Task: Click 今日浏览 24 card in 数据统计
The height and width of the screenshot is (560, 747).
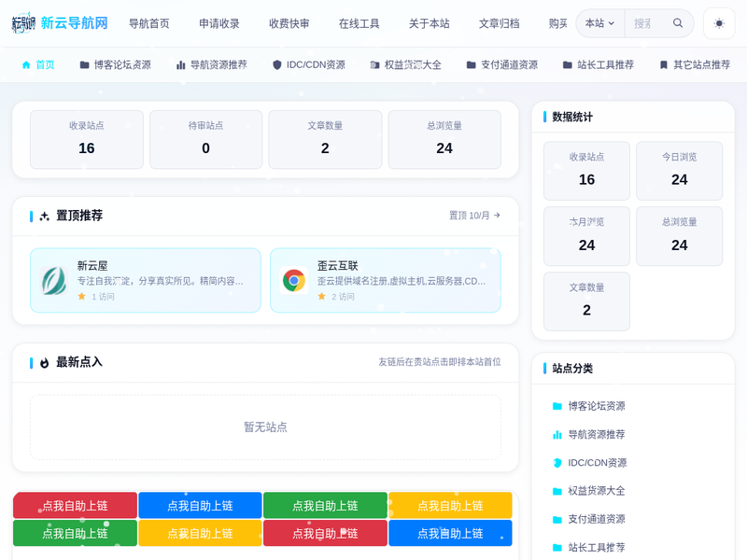Action: coord(680,171)
